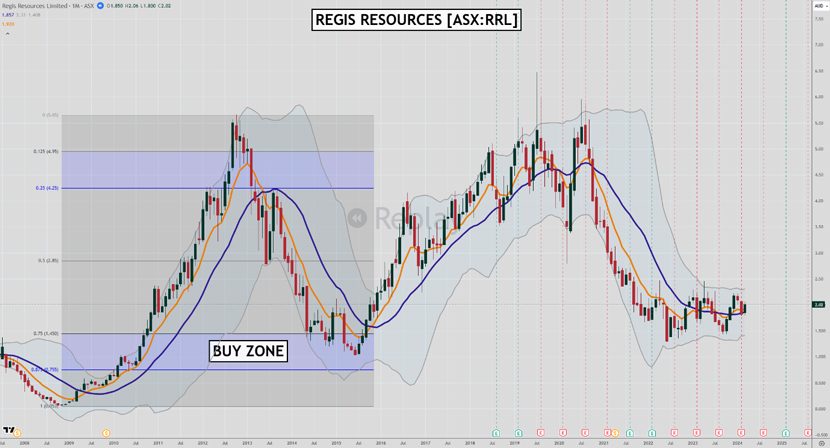Click the purple indicator value 1.857 in legend
This screenshot has height=448, width=830.
pyautogui.click(x=7, y=15)
